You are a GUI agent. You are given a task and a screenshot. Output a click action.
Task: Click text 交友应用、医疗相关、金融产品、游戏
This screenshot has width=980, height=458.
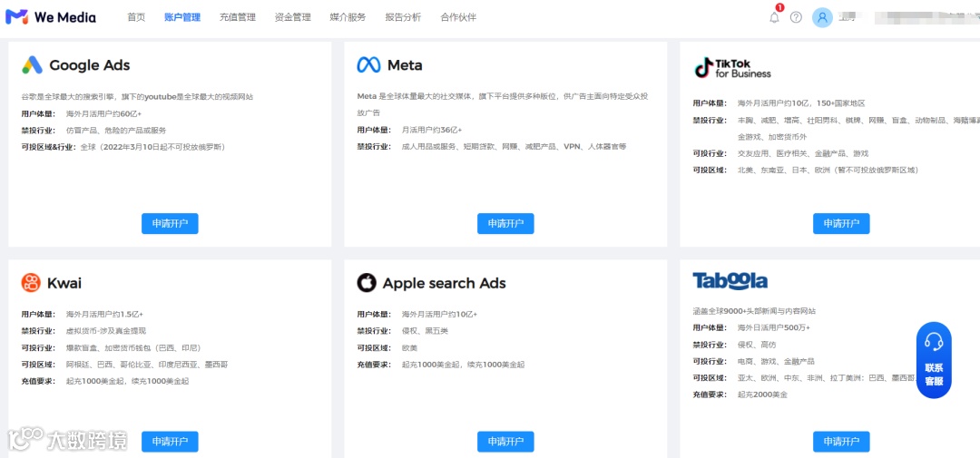coord(803,153)
